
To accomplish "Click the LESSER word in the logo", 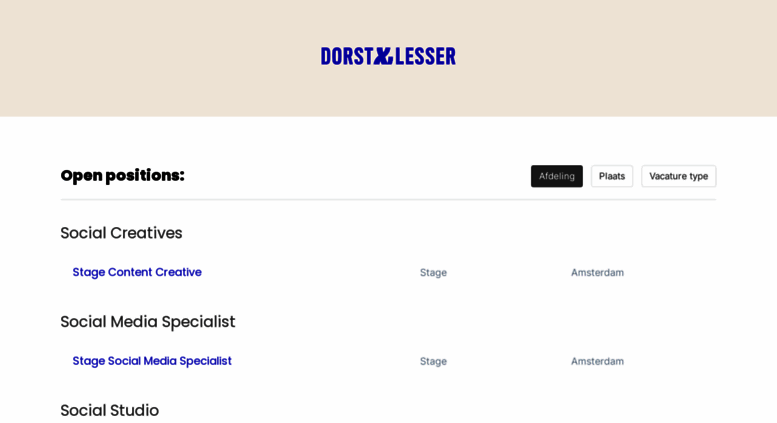I will click(425, 56).
